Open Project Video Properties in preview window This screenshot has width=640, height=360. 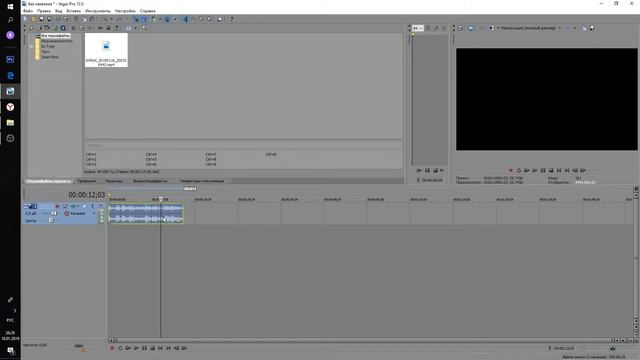tap(460, 28)
